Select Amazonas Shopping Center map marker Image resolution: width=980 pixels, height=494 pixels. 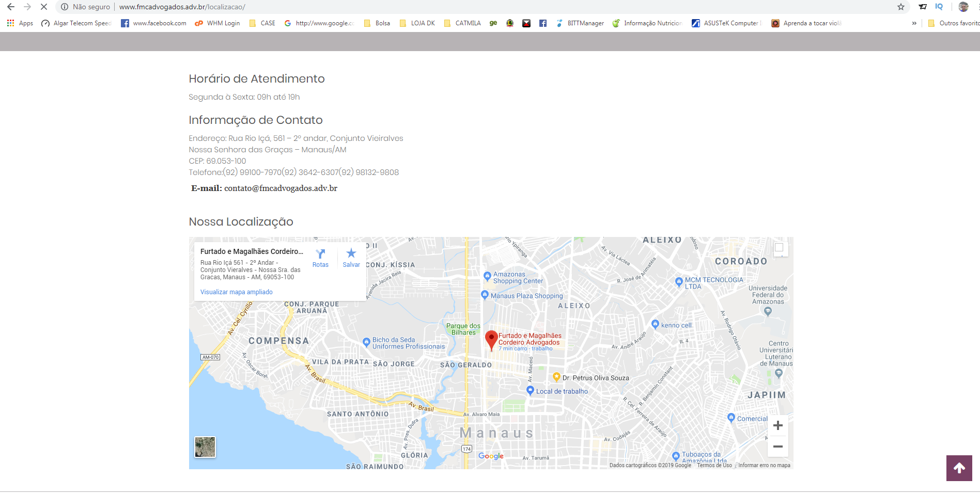[487, 276]
